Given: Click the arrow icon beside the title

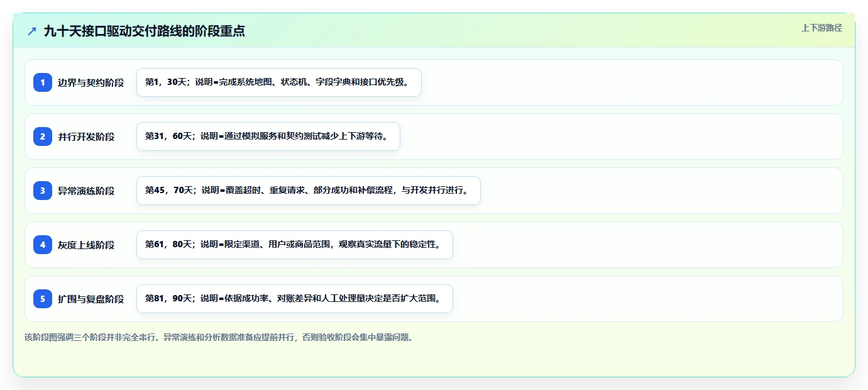Looking at the screenshot, I should tap(32, 31).
